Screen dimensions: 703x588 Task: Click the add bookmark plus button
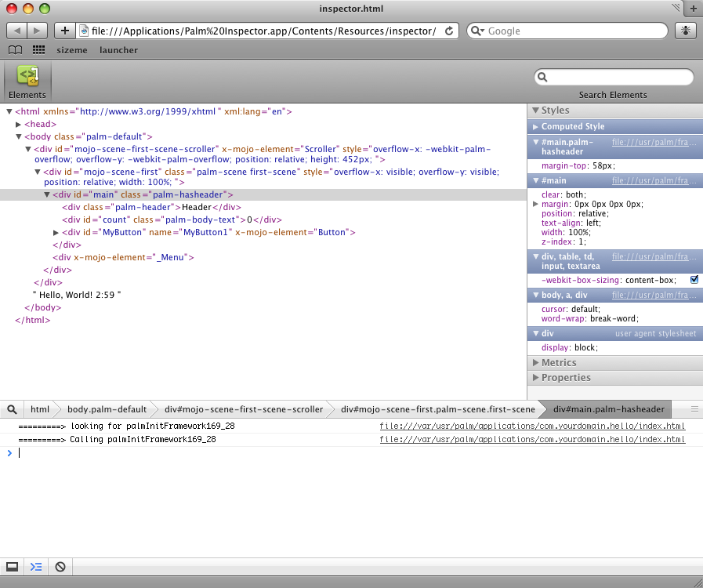(x=64, y=31)
